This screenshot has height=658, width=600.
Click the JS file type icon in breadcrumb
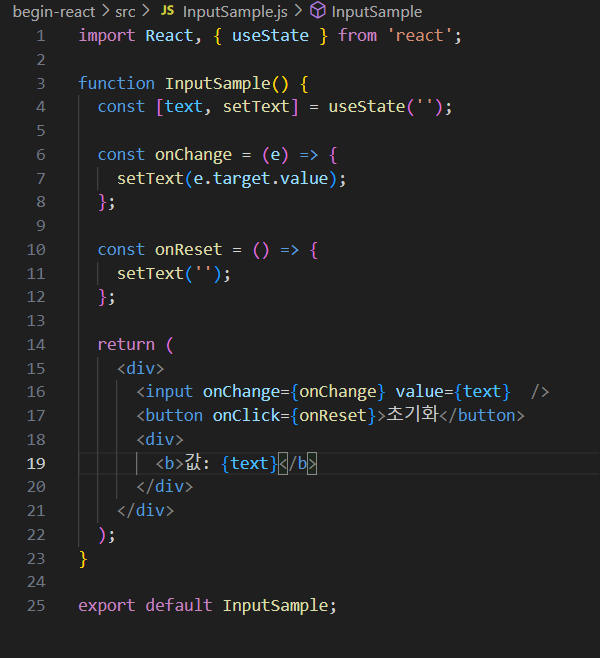click(x=167, y=10)
